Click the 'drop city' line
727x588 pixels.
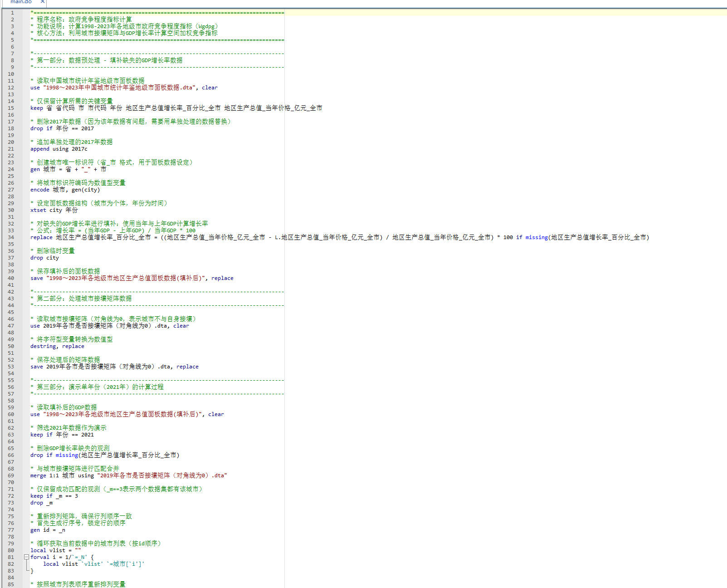[44, 258]
